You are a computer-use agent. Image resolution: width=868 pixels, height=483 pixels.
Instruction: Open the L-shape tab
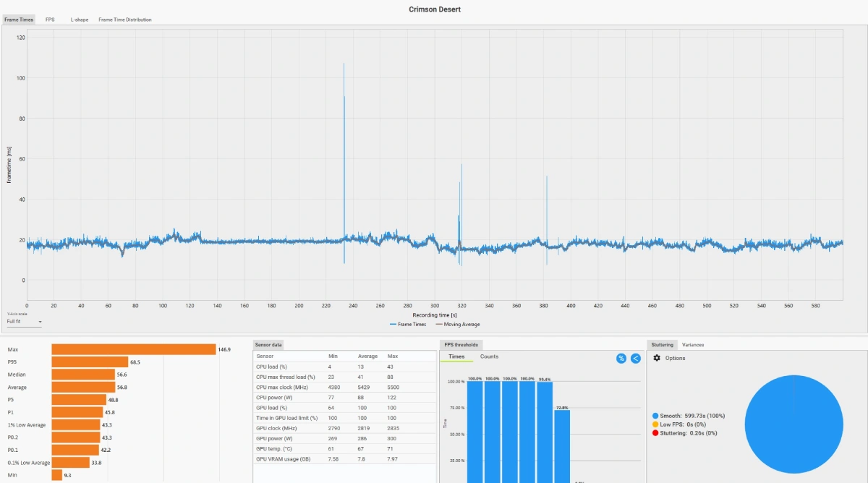coord(80,20)
